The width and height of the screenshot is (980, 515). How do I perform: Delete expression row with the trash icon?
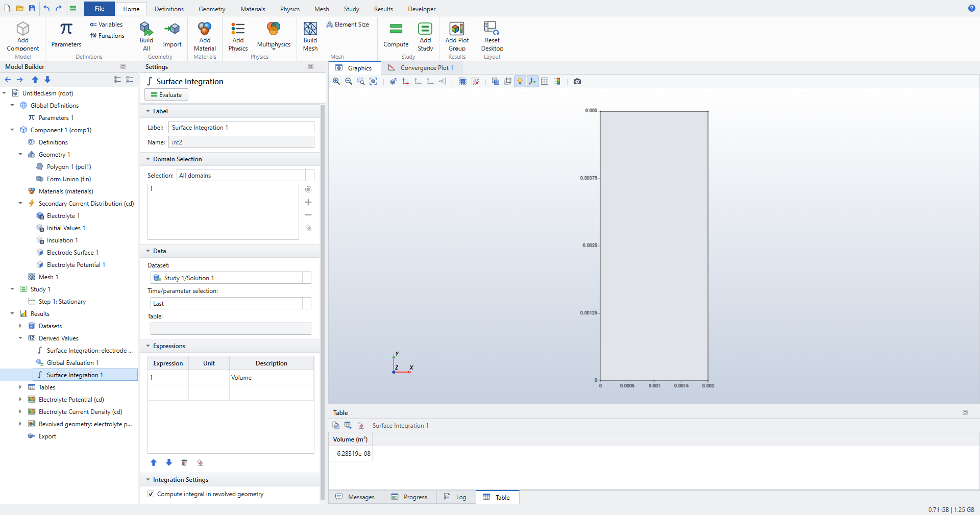pos(184,462)
